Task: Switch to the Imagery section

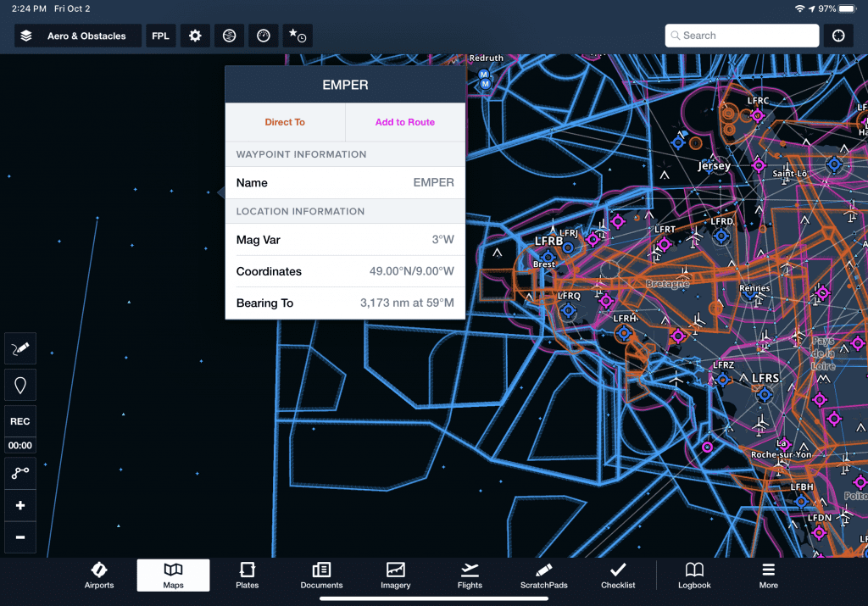Action: click(x=395, y=575)
